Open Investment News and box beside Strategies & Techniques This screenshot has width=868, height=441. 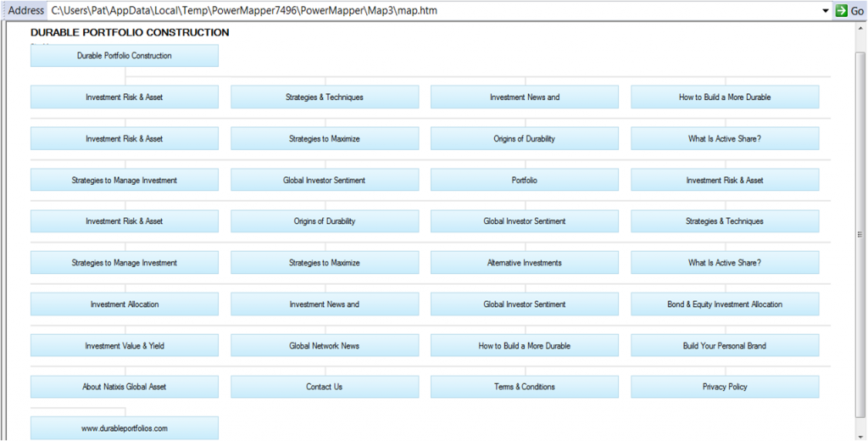tap(525, 97)
